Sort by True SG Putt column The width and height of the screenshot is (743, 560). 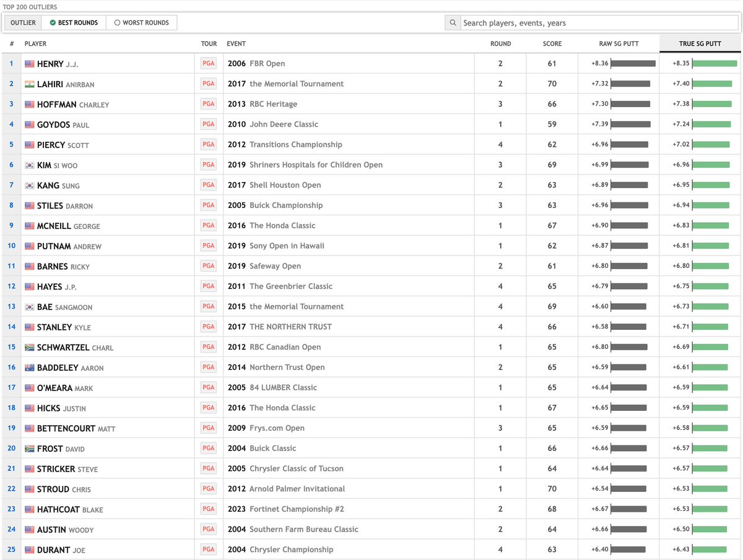coord(700,44)
